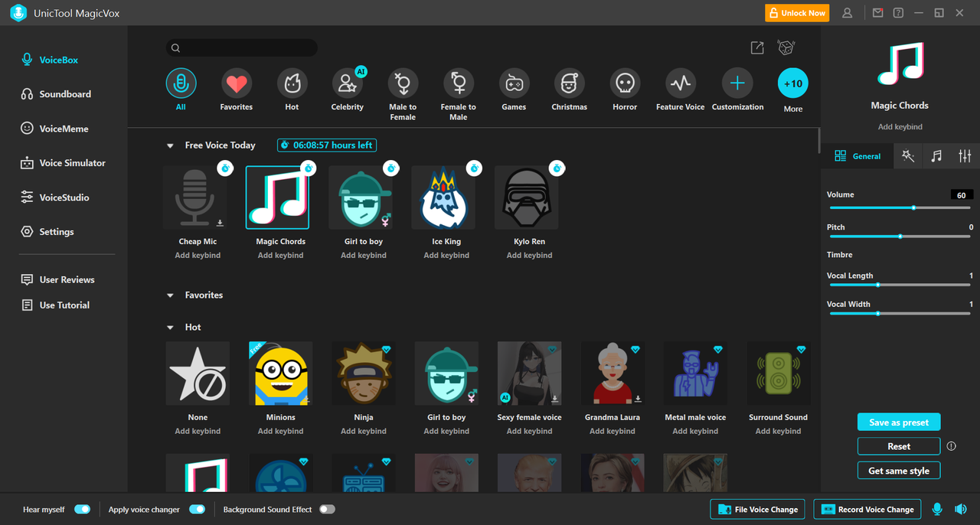The image size is (980, 525).
Task: Collapse the Hot section
Action: (170, 328)
